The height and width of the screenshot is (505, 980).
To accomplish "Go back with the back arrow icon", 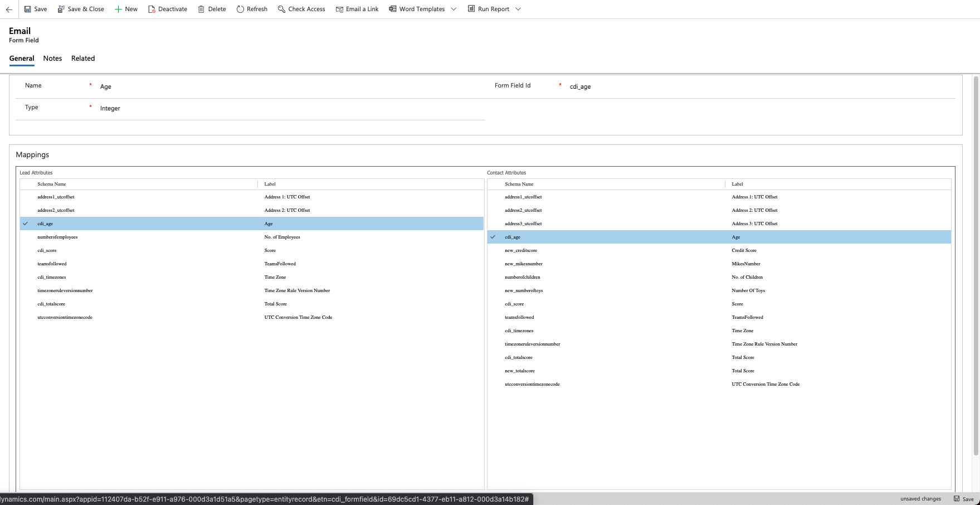I will 9,9.
